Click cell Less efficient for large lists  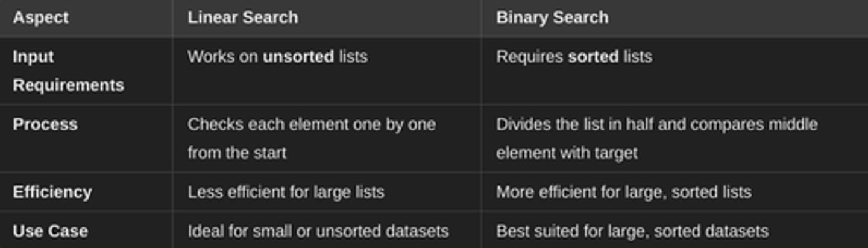pos(286,192)
